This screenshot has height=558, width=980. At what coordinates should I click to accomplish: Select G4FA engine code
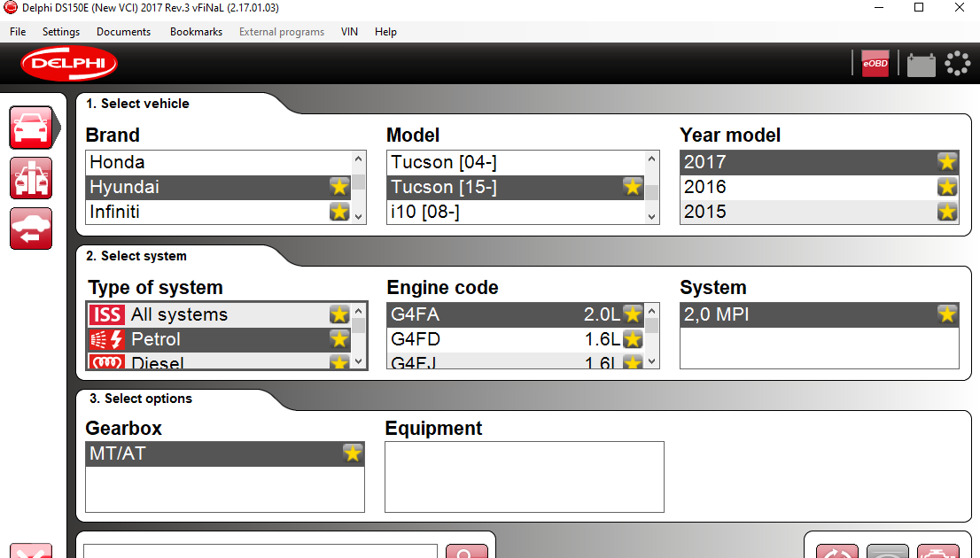(x=516, y=314)
